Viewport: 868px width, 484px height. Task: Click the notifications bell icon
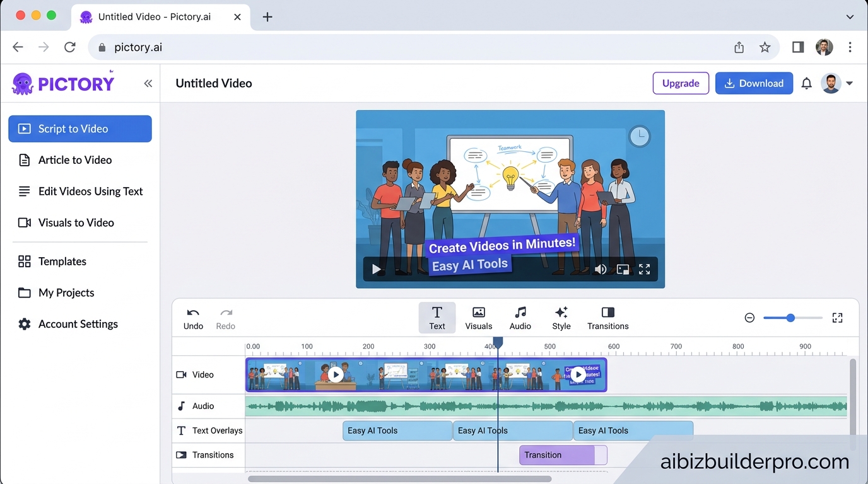click(x=806, y=83)
